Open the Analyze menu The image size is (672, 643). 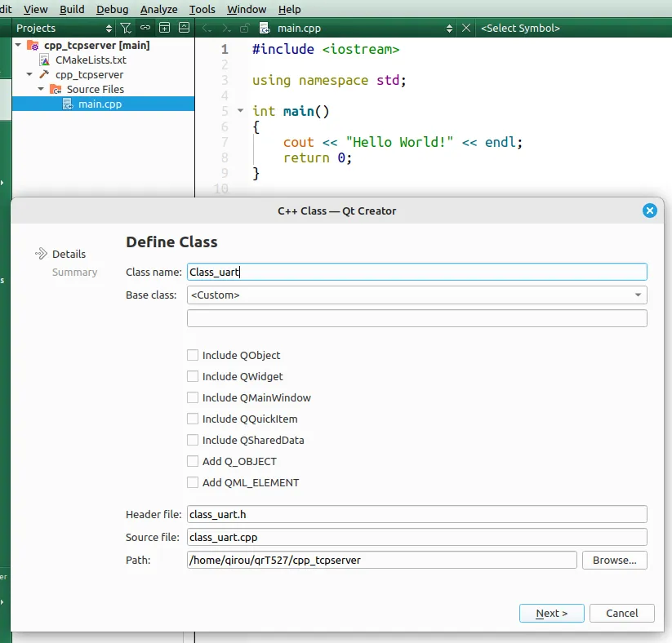[158, 9]
